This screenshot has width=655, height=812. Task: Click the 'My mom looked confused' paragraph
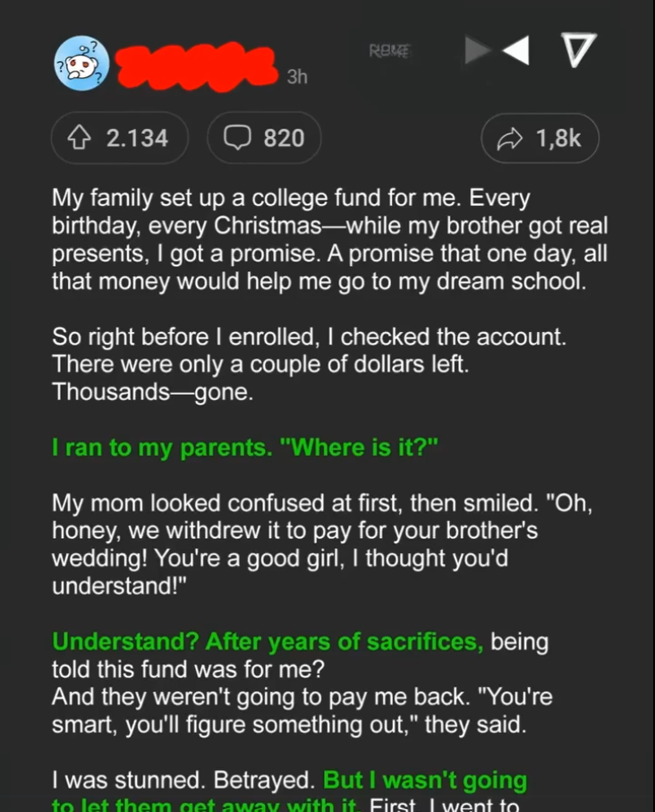point(321,544)
